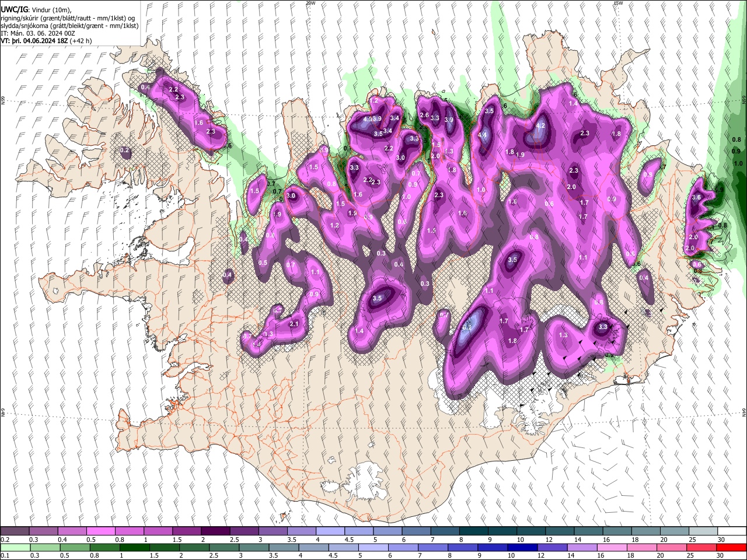
Task: Click the 4.5 label on the snow scale
Action: click(349, 540)
